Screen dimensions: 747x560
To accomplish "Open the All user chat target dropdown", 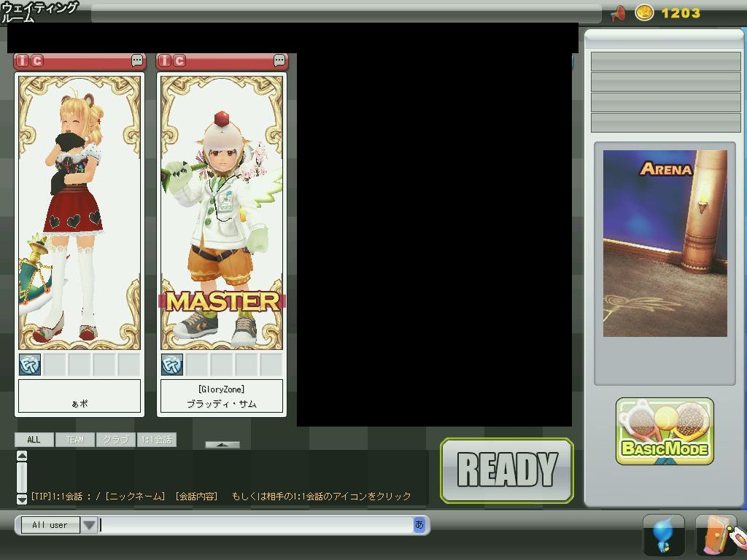I will [x=89, y=525].
